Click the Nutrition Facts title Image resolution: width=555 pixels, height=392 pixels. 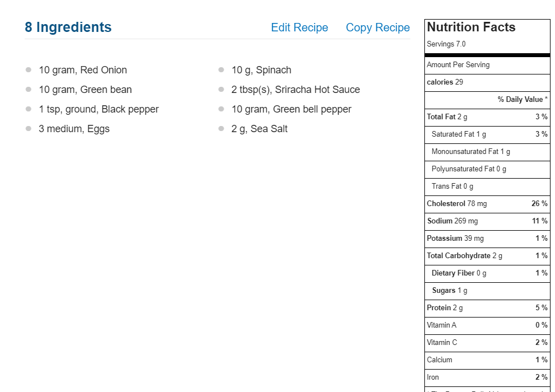[471, 27]
